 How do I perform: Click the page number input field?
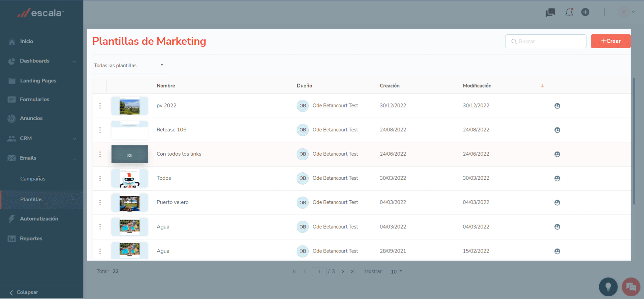(319, 271)
